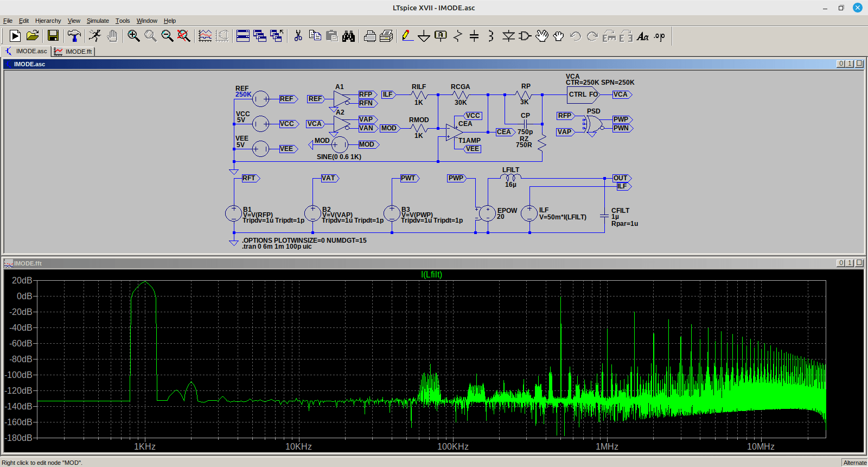
Task: Zoom in with the magnifier plus icon
Action: pyautogui.click(x=133, y=36)
